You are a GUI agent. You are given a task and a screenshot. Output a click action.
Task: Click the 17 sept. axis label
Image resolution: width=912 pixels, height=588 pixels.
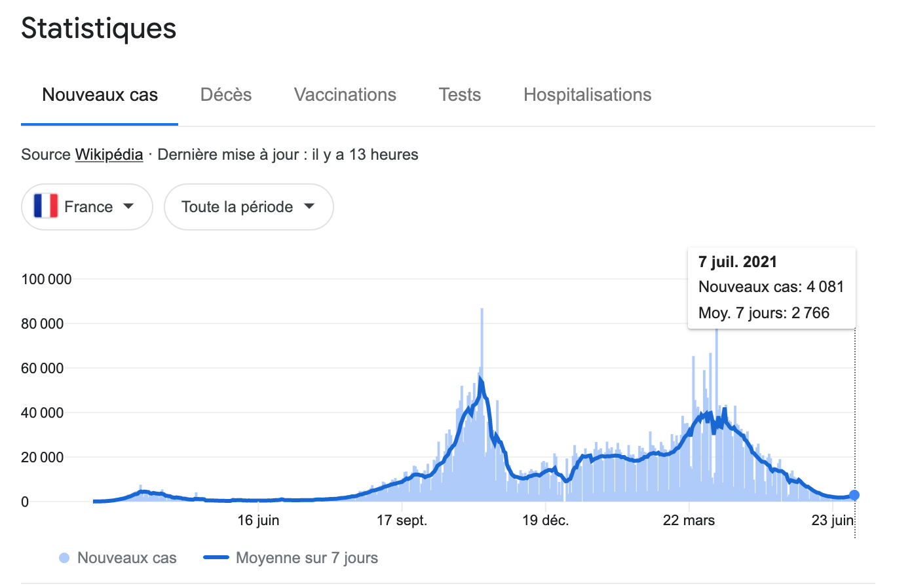coord(402,521)
